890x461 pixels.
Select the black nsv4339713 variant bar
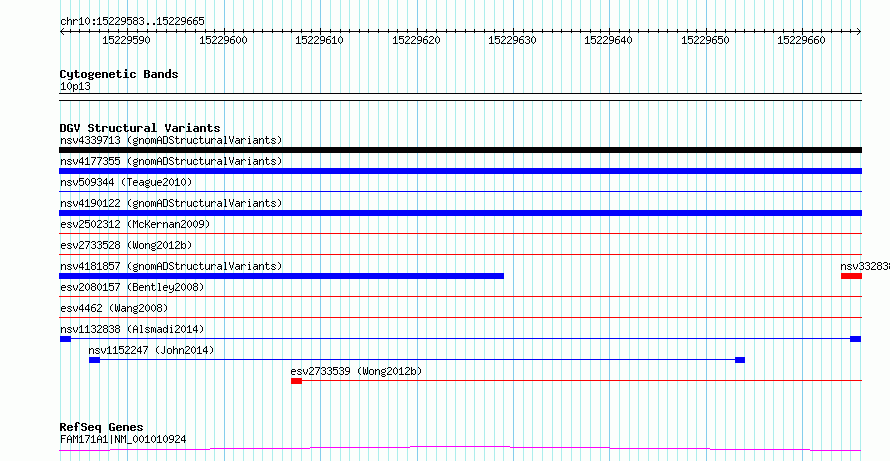pos(460,150)
